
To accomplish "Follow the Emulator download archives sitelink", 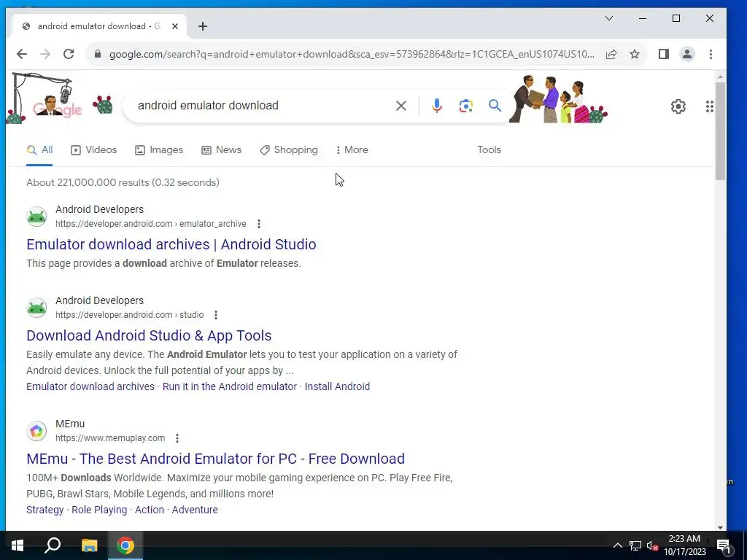I will pos(90,386).
